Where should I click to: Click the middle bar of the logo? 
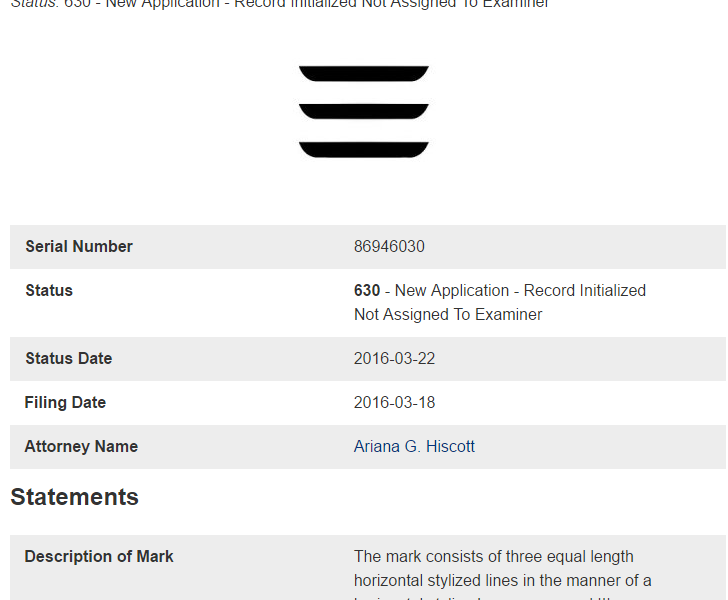(x=363, y=112)
